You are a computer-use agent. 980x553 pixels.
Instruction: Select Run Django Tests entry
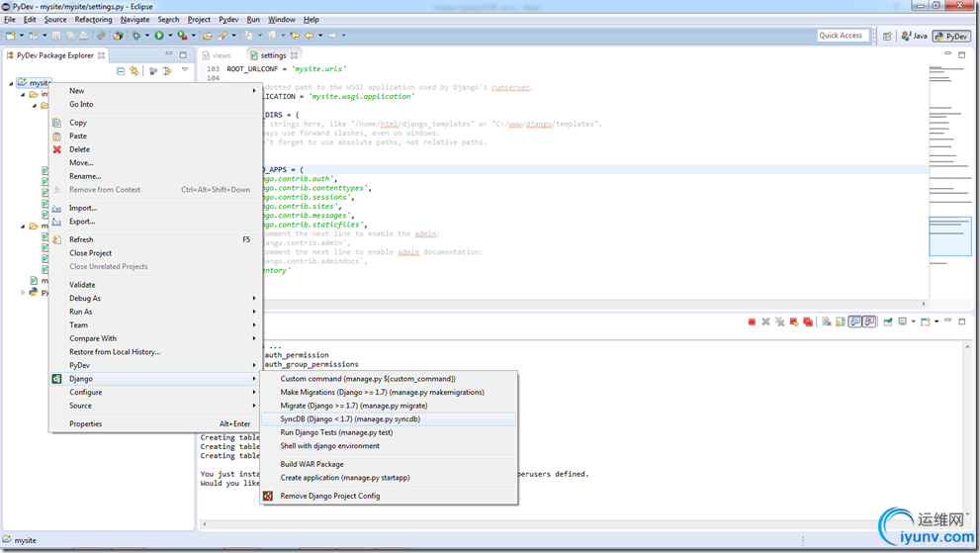coord(388,432)
